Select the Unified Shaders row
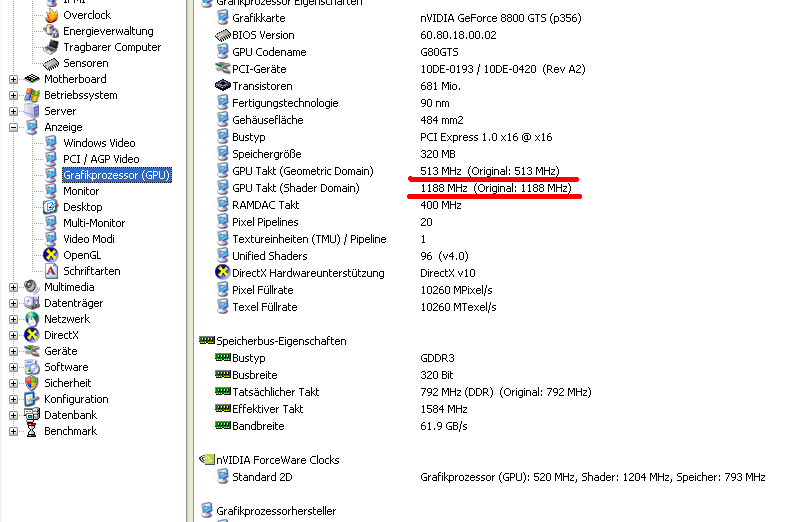807x522 pixels. [x=342, y=256]
